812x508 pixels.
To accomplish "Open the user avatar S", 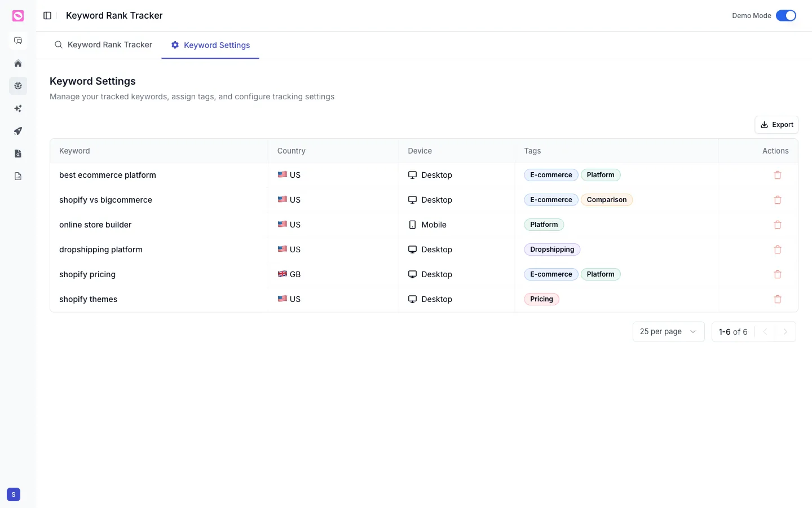I will [14, 494].
